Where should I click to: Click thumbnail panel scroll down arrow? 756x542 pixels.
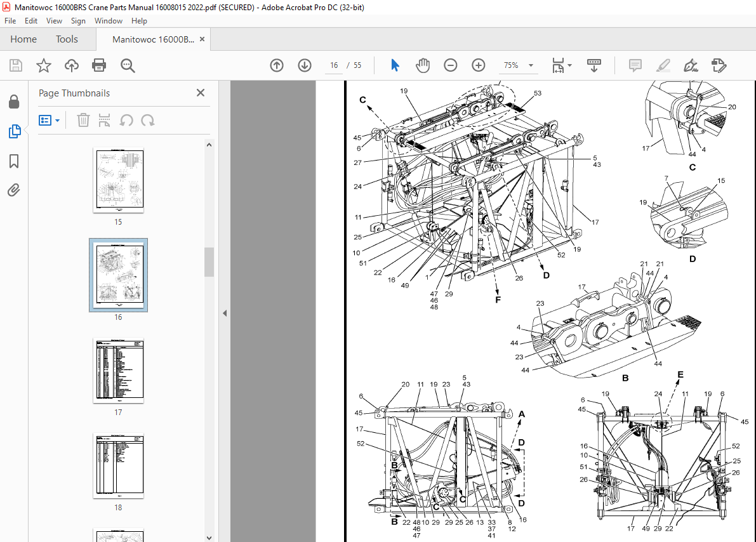click(x=209, y=538)
